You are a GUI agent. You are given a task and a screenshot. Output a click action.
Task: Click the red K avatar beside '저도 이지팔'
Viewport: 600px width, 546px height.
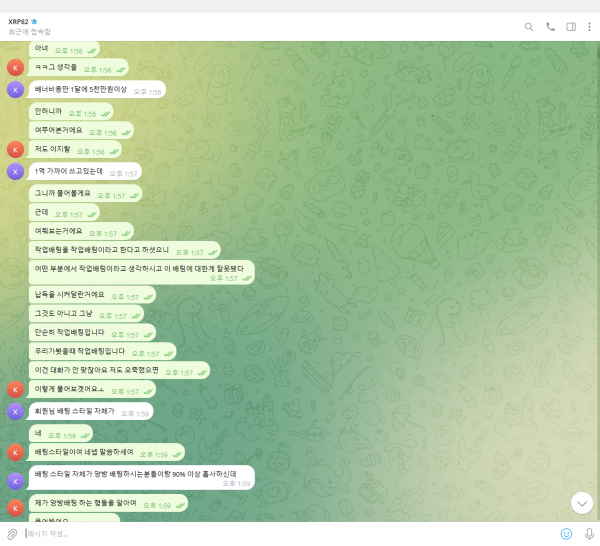[14, 149]
